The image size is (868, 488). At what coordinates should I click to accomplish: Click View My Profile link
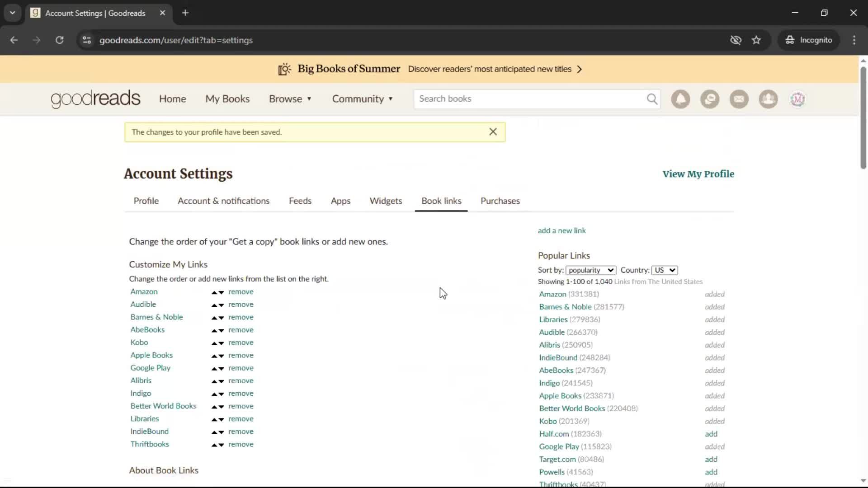pos(698,174)
